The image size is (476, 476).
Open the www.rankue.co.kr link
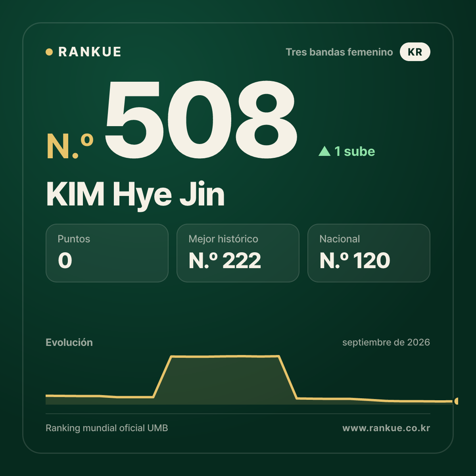pos(386,428)
